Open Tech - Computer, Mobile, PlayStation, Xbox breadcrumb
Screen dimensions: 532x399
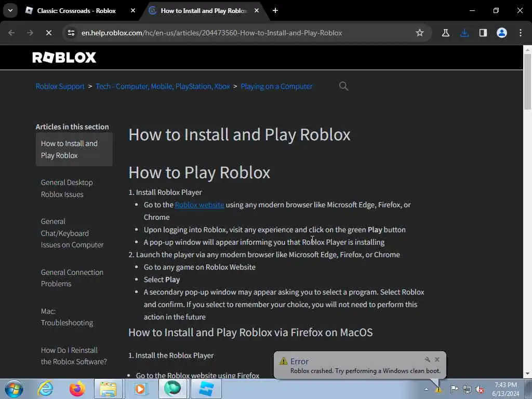[x=163, y=86]
